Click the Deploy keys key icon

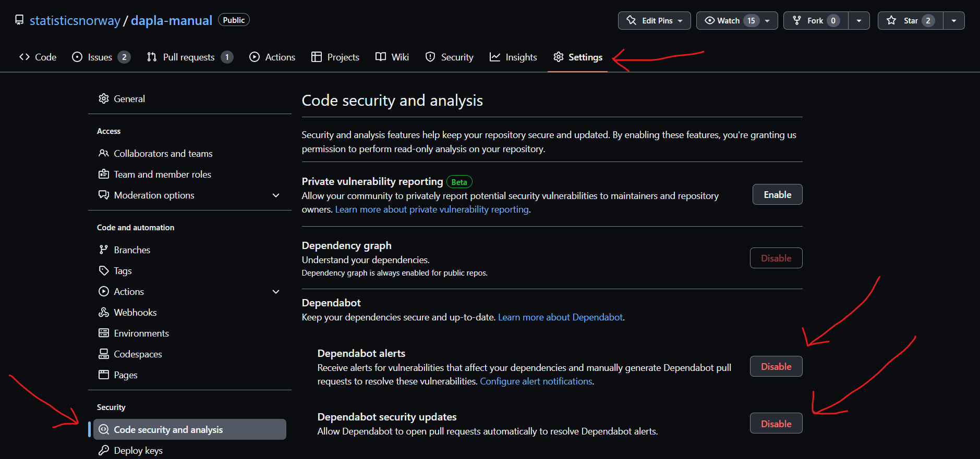click(x=104, y=450)
